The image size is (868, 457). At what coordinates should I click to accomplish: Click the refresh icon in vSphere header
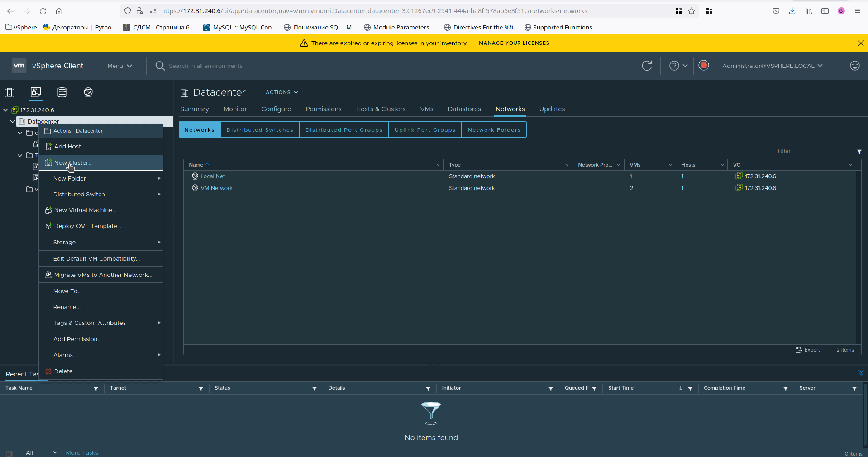(x=647, y=66)
